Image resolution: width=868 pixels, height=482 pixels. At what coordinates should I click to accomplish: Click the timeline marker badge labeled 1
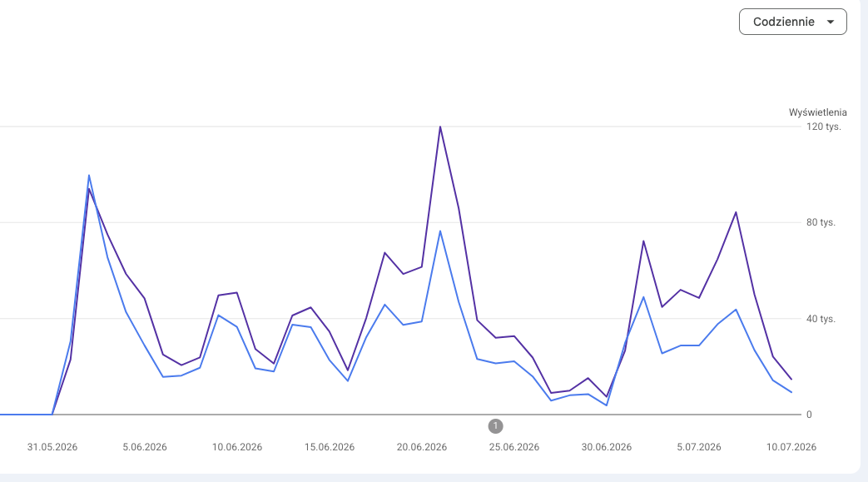(x=495, y=426)
